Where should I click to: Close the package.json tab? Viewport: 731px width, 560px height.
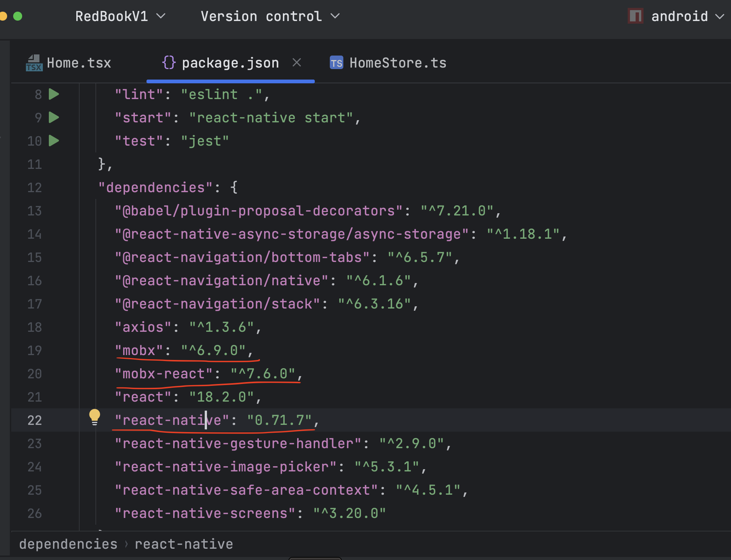(x=297, y=62)
